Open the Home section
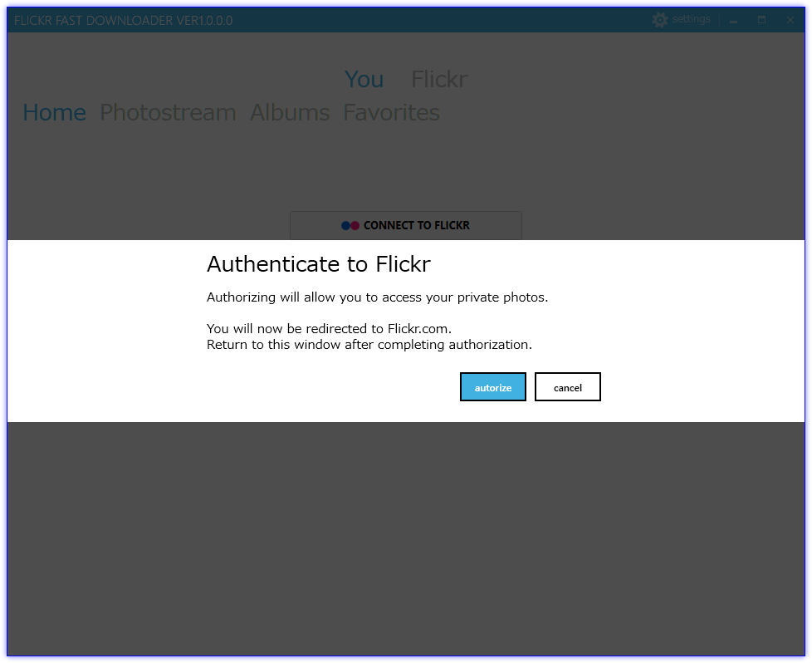 54,112
